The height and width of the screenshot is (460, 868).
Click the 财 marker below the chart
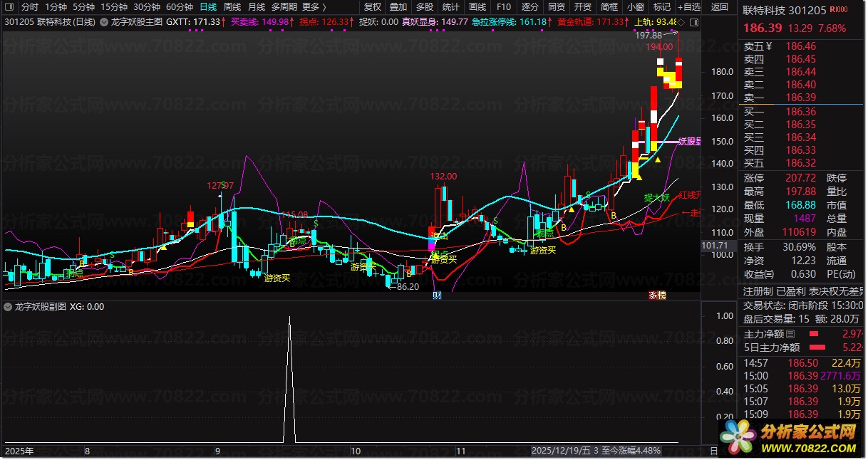[437, 295]
